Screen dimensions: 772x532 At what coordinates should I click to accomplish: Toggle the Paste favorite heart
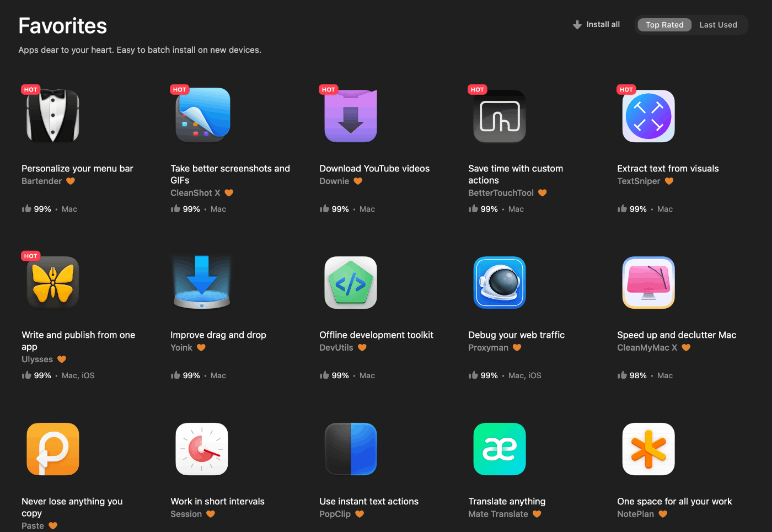[x=53, y=525]
